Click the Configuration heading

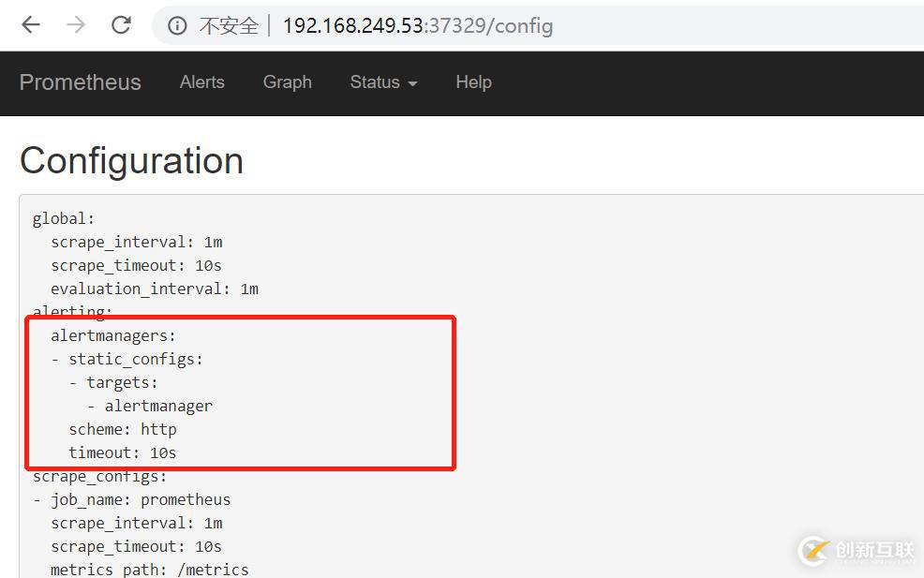click(131, 160)
